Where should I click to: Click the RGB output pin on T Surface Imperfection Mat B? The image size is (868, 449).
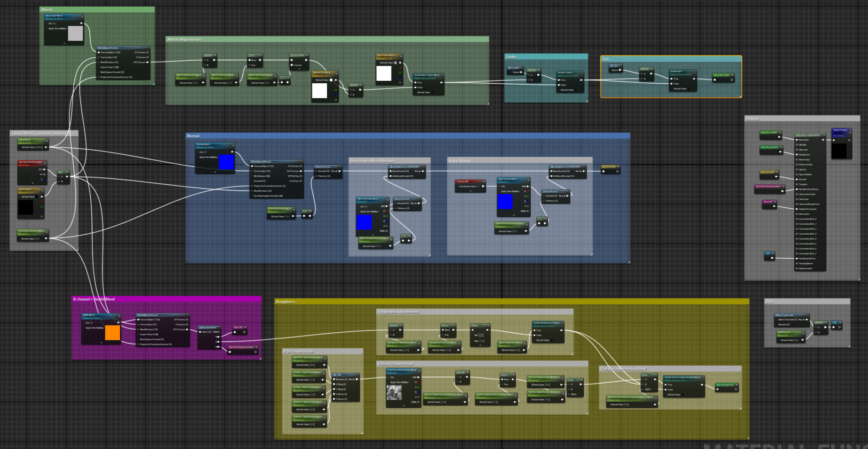click(x=418, y=377)
